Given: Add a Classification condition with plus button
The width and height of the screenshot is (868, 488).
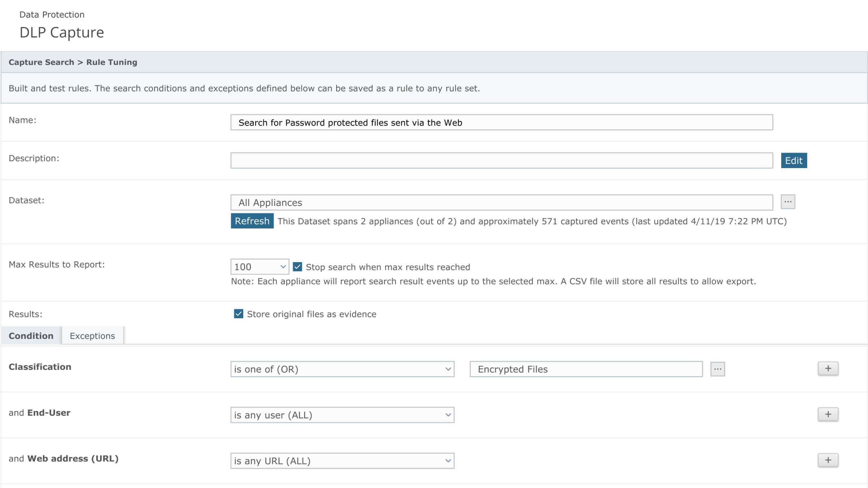Looking at the screenshot, I should pyautogui.click(x=828, y=369).
